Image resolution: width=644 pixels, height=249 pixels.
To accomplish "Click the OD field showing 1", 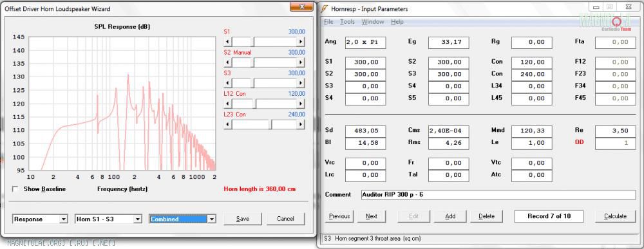I will point(616,143).
